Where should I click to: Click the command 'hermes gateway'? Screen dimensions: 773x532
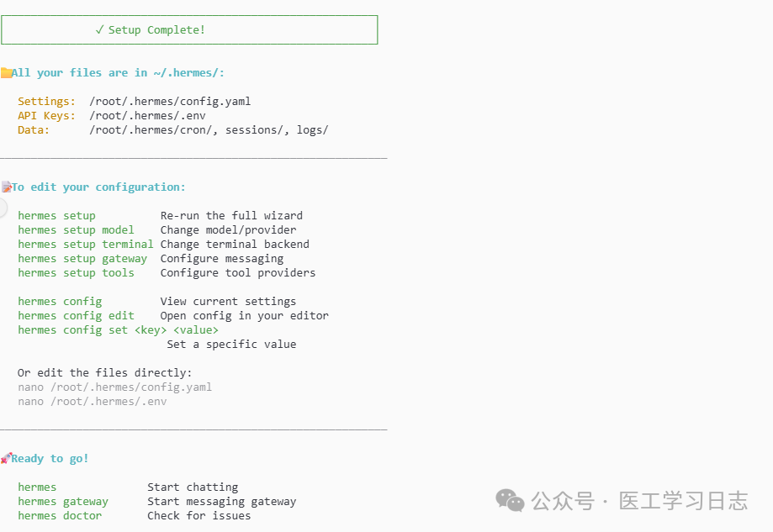(63, 502)
